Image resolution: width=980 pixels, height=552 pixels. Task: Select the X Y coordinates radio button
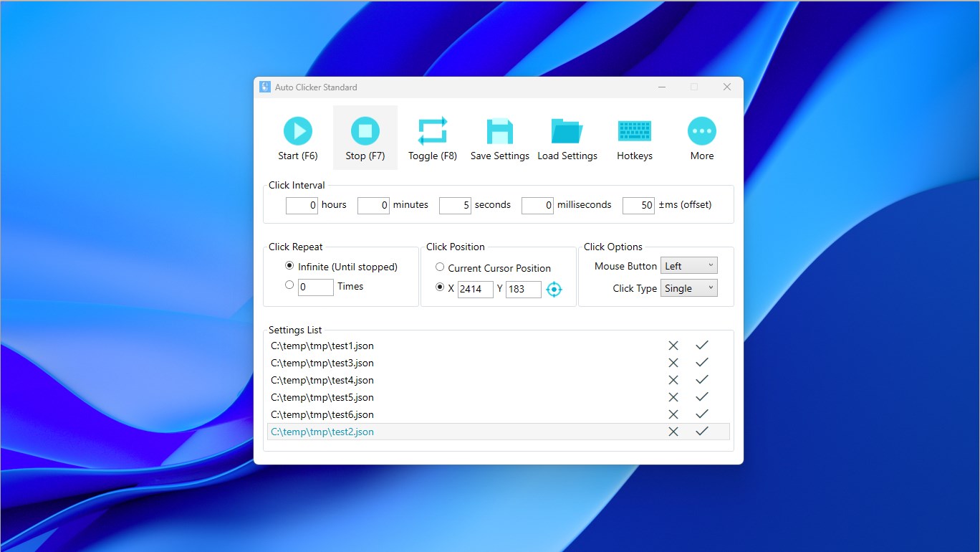pyautogui.click(x=440, y=287)
